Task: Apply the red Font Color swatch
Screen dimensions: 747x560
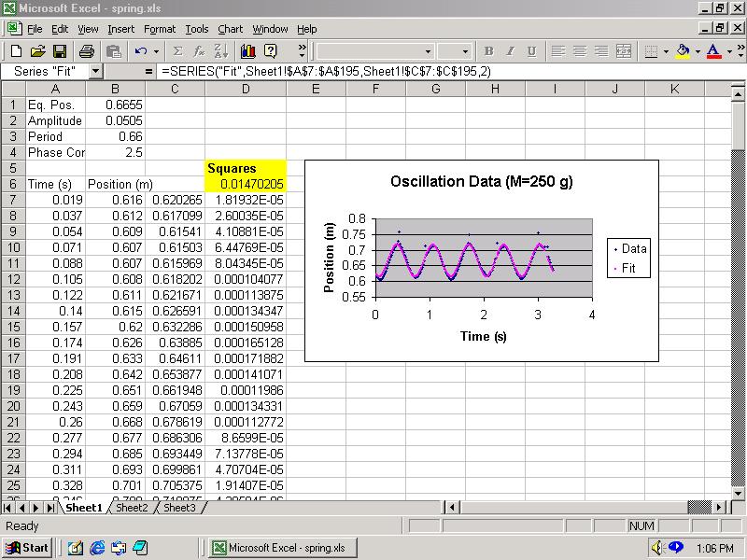Action: tap(713, 51)
